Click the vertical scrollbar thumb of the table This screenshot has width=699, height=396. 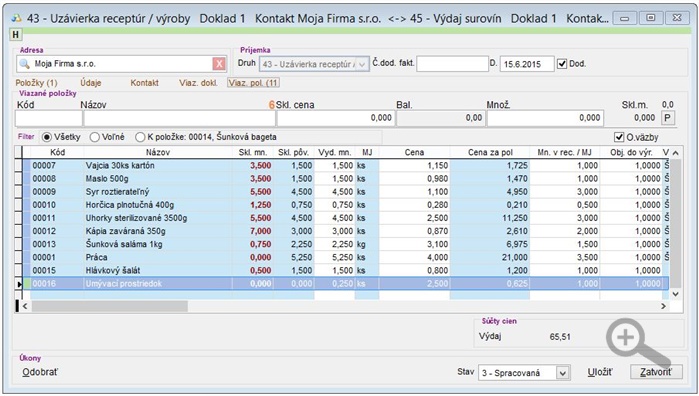click(x=675, y=223)
